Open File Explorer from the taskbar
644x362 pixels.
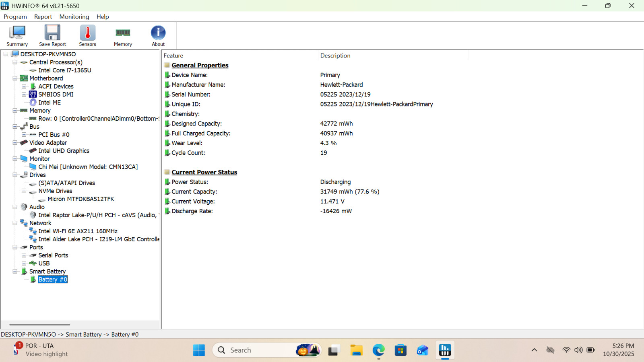point(356,350)
